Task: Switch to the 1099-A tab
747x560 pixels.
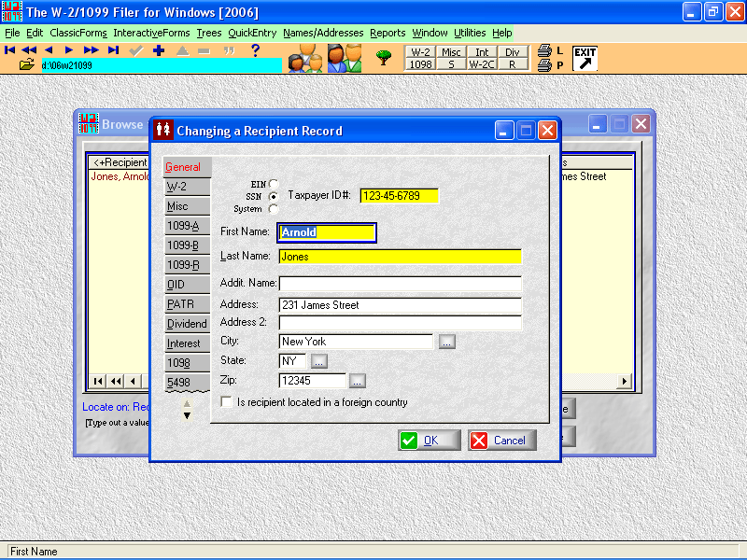Action: [187, 226]
